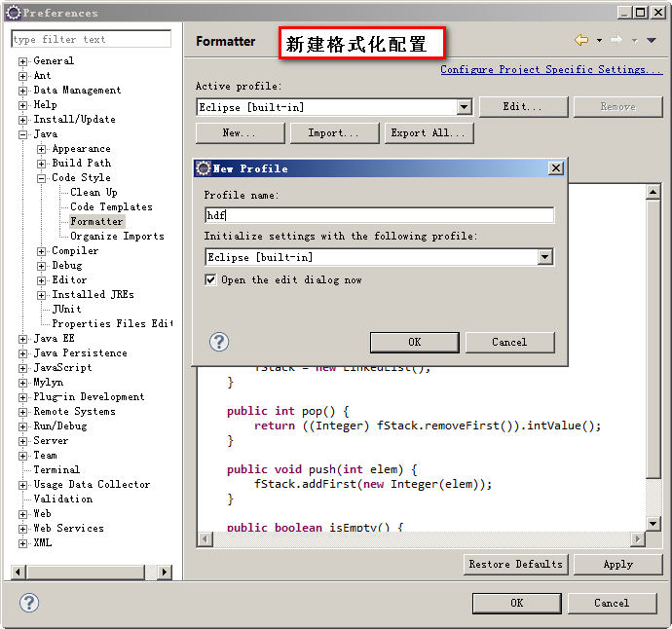
Task: Click the Restore Defaults button
Action: click(515, 565)
